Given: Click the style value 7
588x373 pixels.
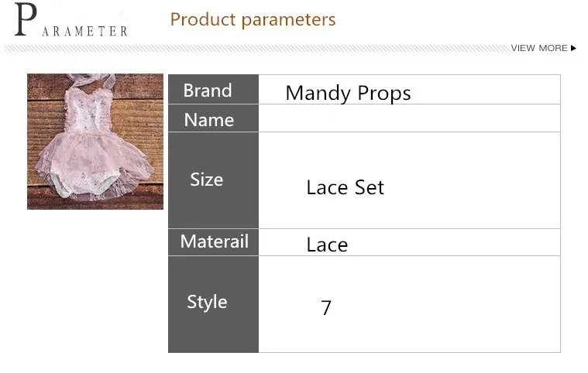Looking at the screenshot, I should [326, 307].
